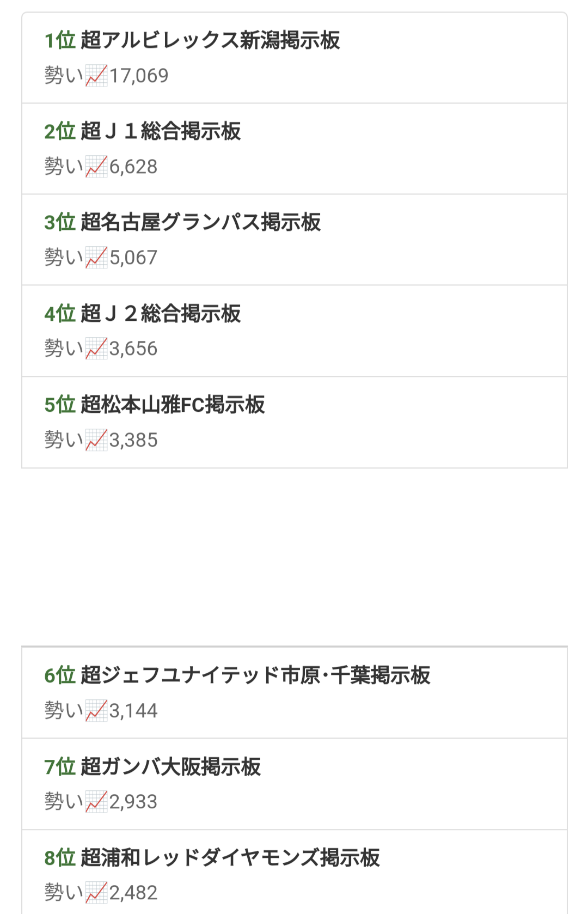Click the 8位 rank label

tap(60, 858)
